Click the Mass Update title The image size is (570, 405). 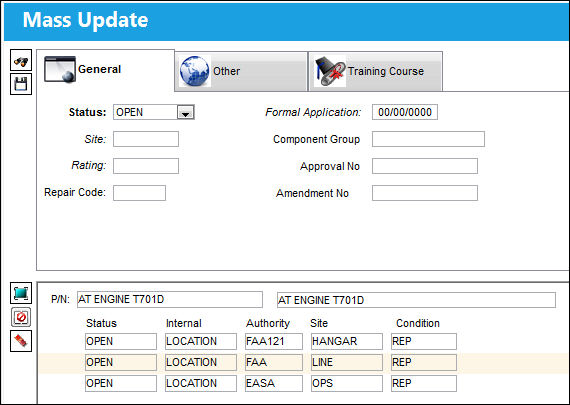(x=85, y=20)
